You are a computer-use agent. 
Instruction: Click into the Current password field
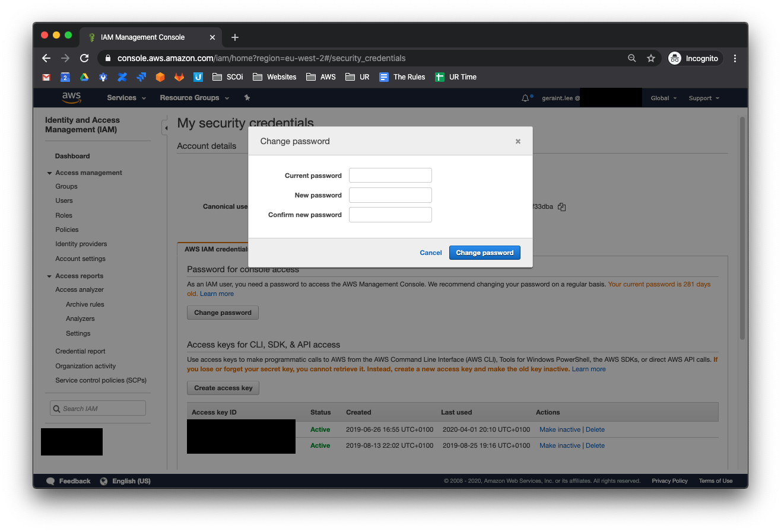(x=390, y=176)
